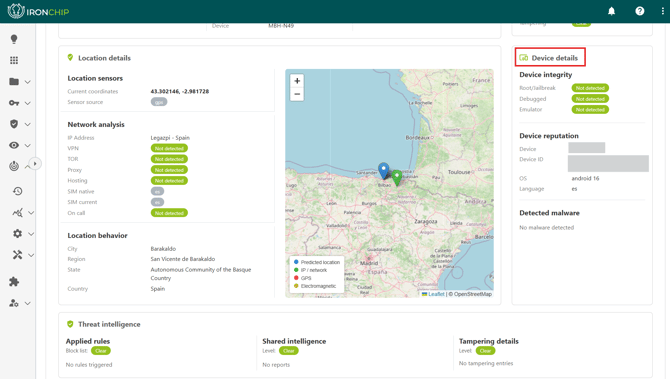Click the Proxy Not detected badge
The image size is (670, 379).
169,170
